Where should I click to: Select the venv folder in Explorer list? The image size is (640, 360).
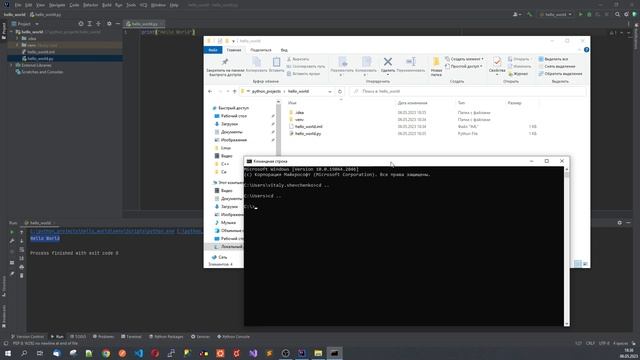(x=299, y=120)
